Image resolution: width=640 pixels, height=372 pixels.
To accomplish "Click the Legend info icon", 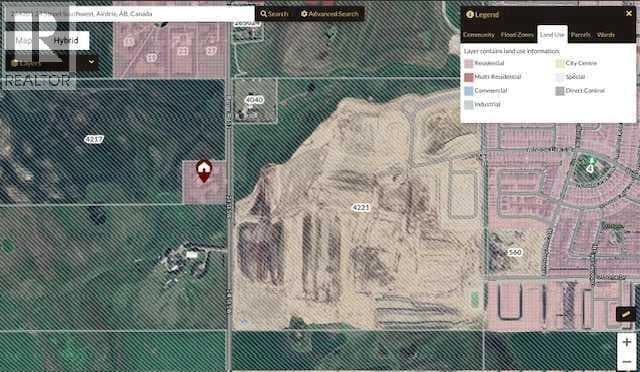I will click(470, 15).
